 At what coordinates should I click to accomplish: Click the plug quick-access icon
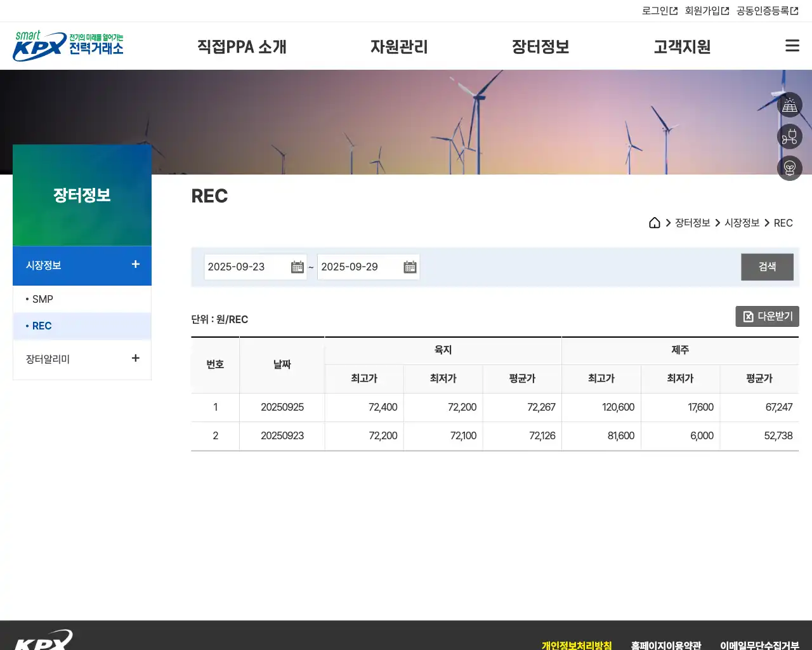[790, 136]
